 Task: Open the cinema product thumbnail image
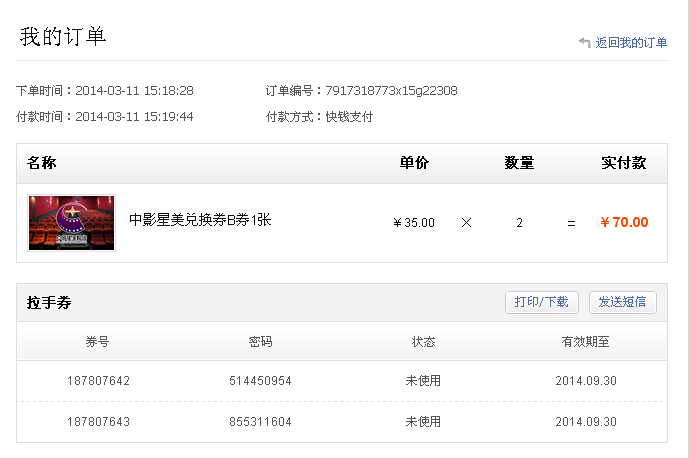[x=71, y=222]
